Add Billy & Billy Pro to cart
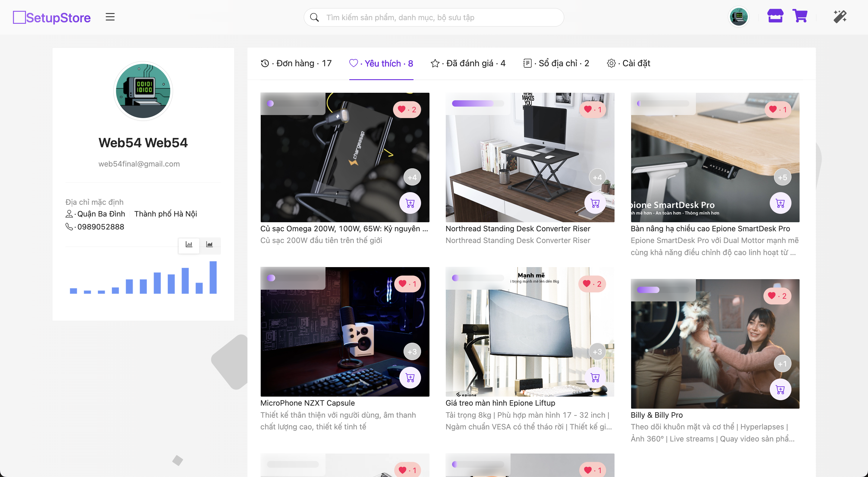This screenshot has width=868, height=477. tap(780, 389)
